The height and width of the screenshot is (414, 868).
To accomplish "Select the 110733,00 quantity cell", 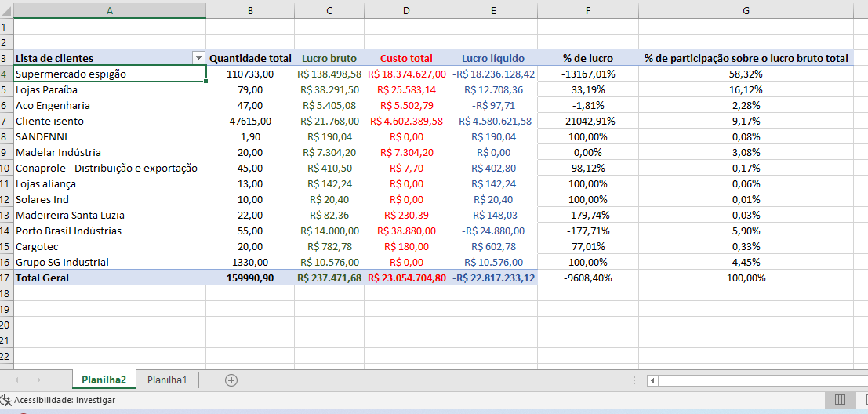I will tap(250, 74).
